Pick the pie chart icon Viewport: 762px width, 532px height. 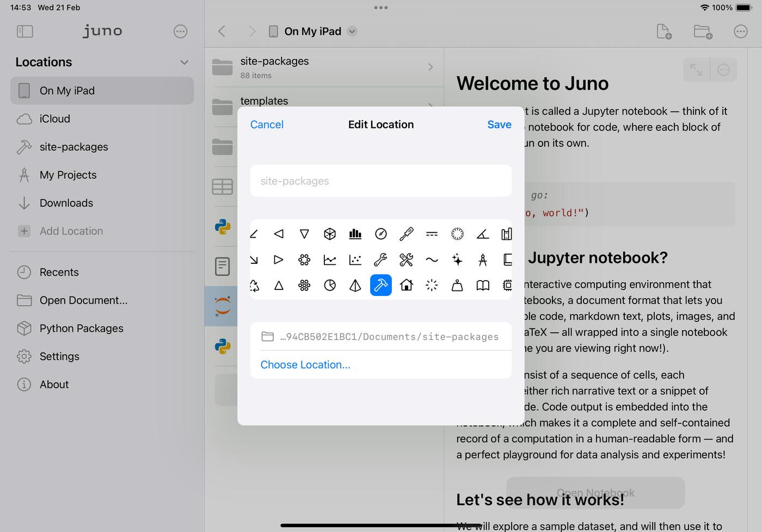[x=330, y=285]
